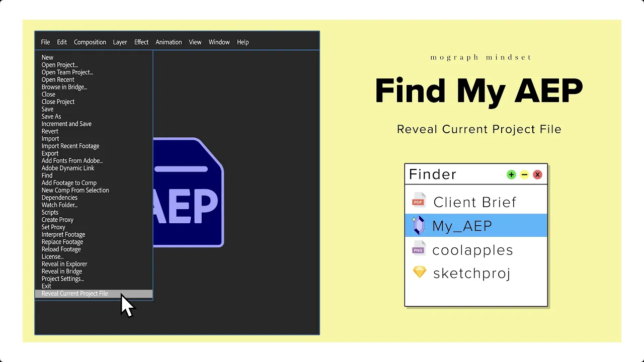This screenshot has height=362, width=644.
Task: Click Add Fonts From Adobe
Action: 72,160
